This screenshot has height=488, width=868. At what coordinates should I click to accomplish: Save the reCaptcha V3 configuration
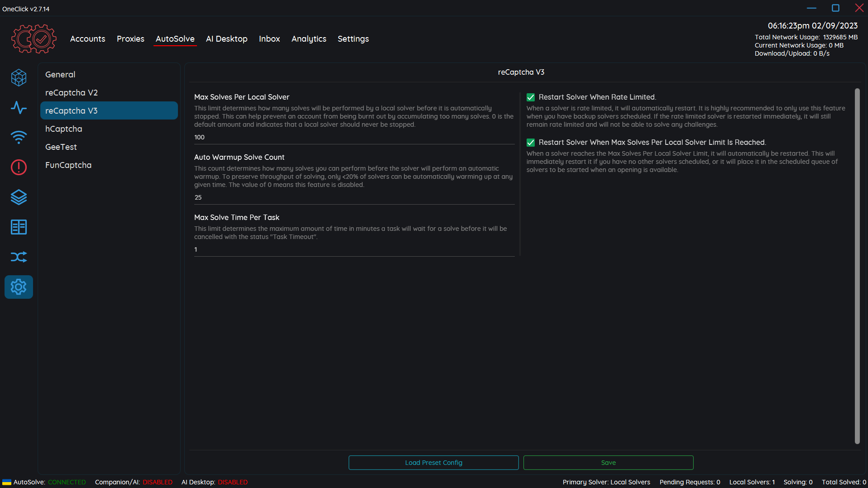608,462
